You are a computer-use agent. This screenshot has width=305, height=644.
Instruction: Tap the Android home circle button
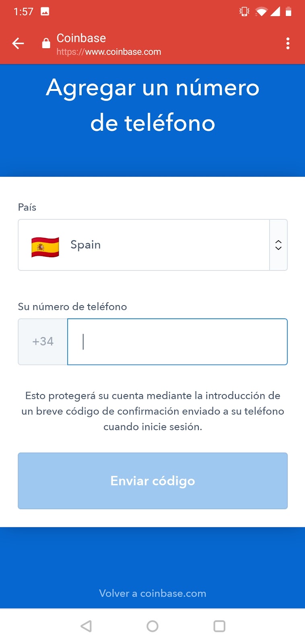pyautogui.click(x=152, y=626)
